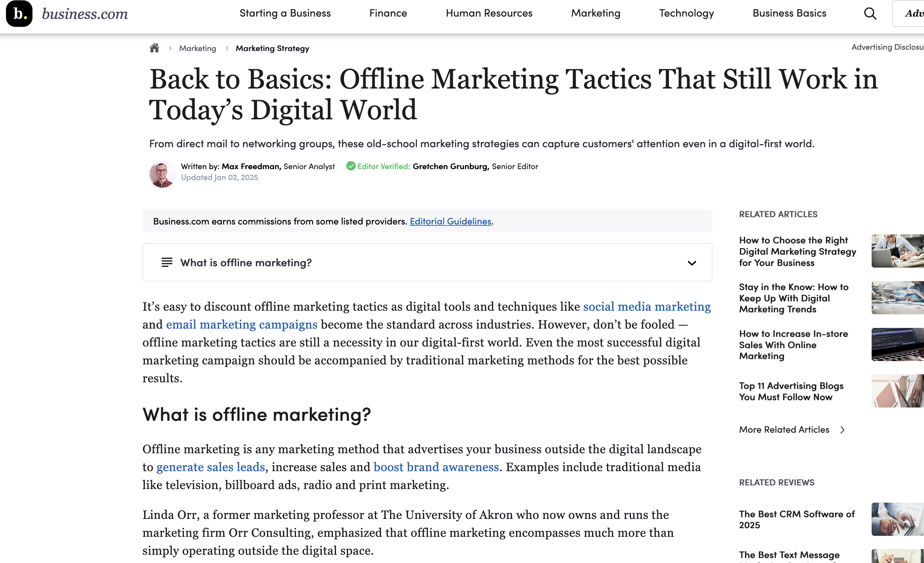
Task: Open the Advertising Disclosure link
Action: click(x=887, y=47)
